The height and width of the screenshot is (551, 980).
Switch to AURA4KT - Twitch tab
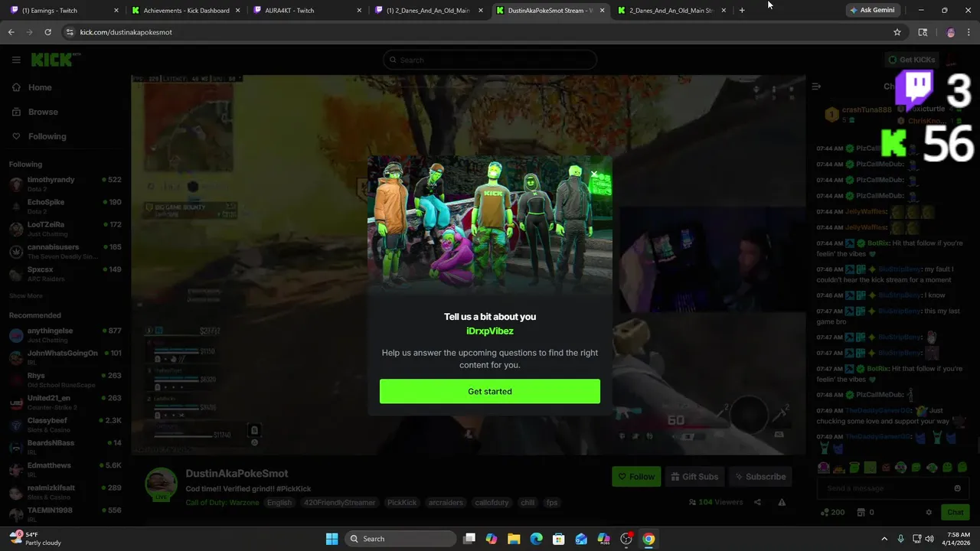(x=306, y=11)
